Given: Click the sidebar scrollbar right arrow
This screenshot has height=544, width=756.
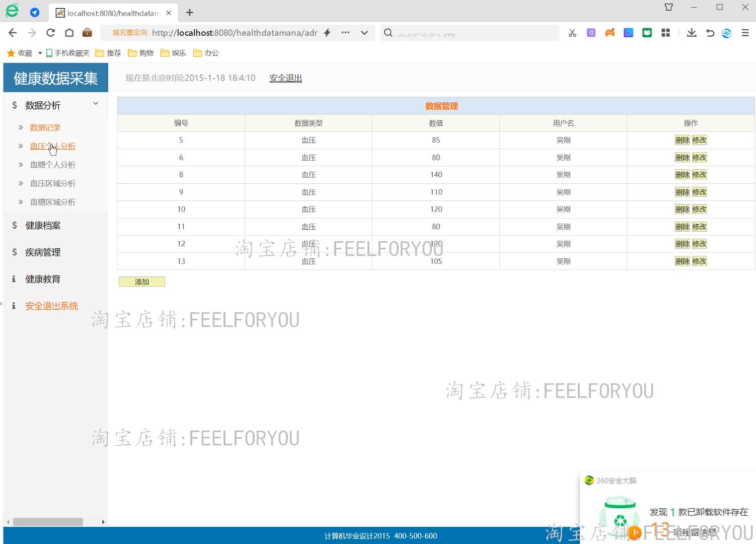Looking at the screenshot, I should tap(103, 522).
